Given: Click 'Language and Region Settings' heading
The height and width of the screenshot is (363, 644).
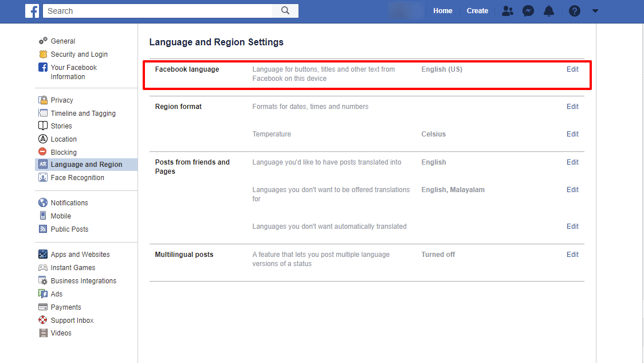Looking at the screenshot, I should [x=217, y=42].
